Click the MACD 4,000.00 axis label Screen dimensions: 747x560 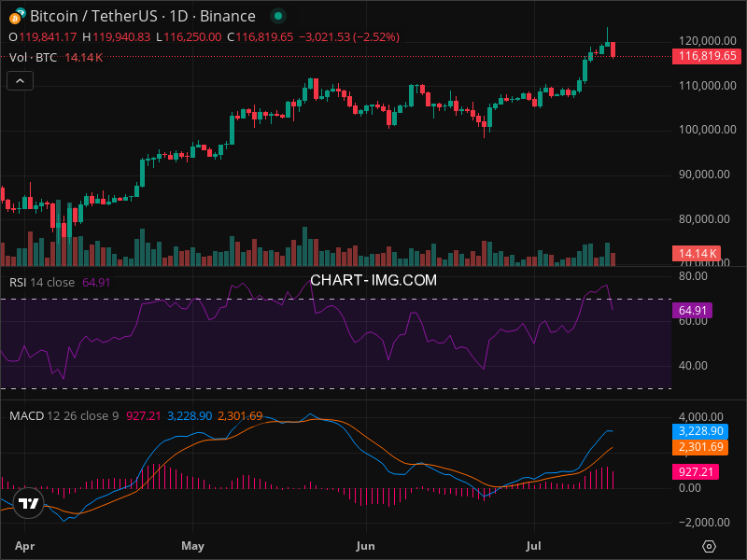click(701, 417)
